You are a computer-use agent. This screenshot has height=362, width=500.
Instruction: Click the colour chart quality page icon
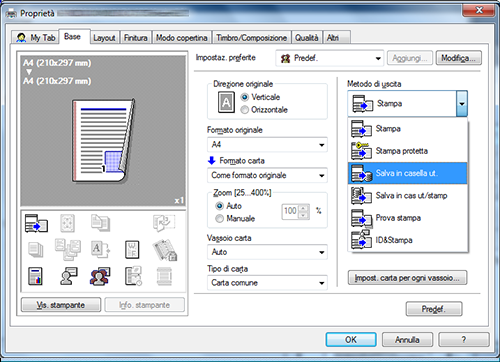(x=35, y=276)
